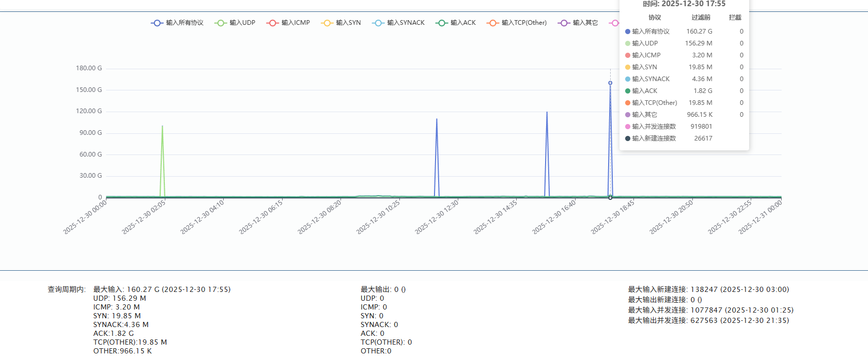Click the light-blue 输入SYNACK legend marker
The height and width of the screenshot is (356, 868).
(378, 23)
